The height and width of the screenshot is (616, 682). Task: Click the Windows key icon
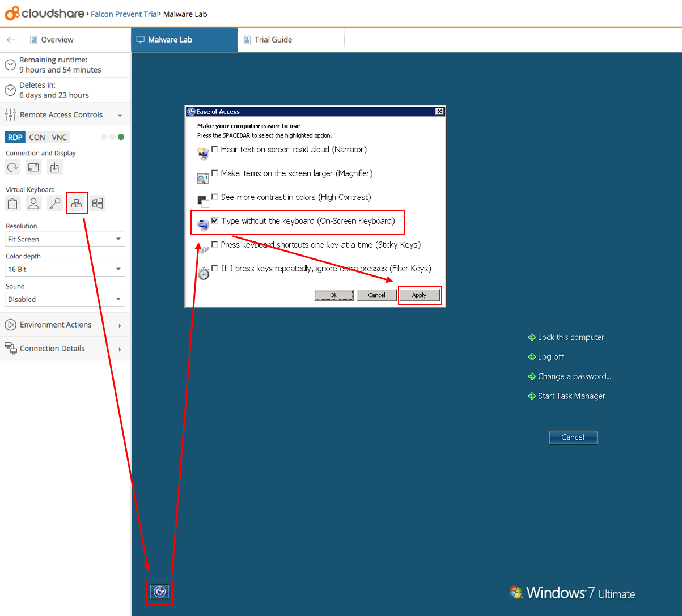98,203
